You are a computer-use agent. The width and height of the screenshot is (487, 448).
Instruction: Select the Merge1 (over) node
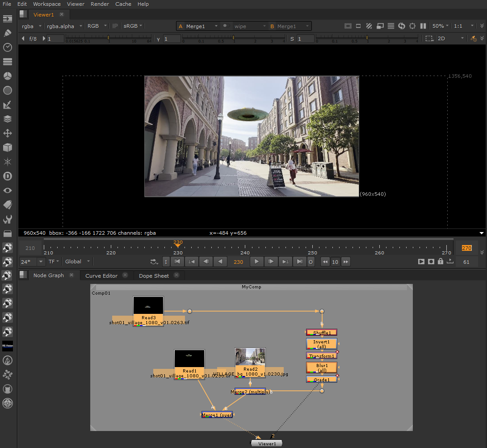click(x=217, y=415)
